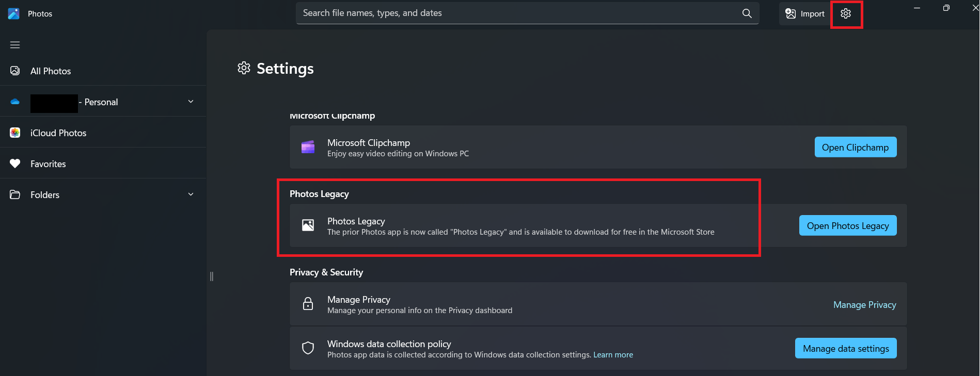980x376 pixels.
Task: Expand the OneDrive Personal chevron
Action: (191, 102)
